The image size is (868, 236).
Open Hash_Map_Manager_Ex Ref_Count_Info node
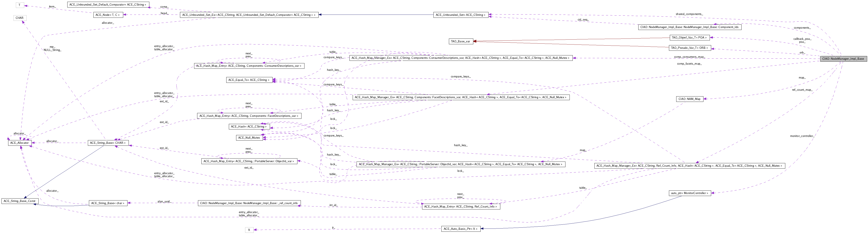690,166
